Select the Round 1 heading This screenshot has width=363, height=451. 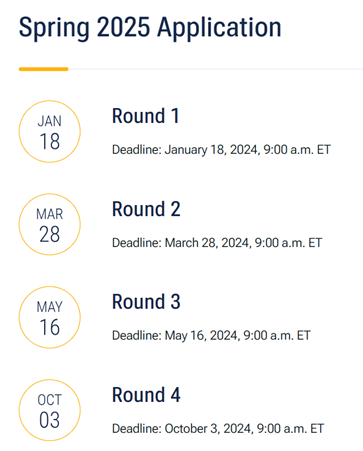coord(146,116)
